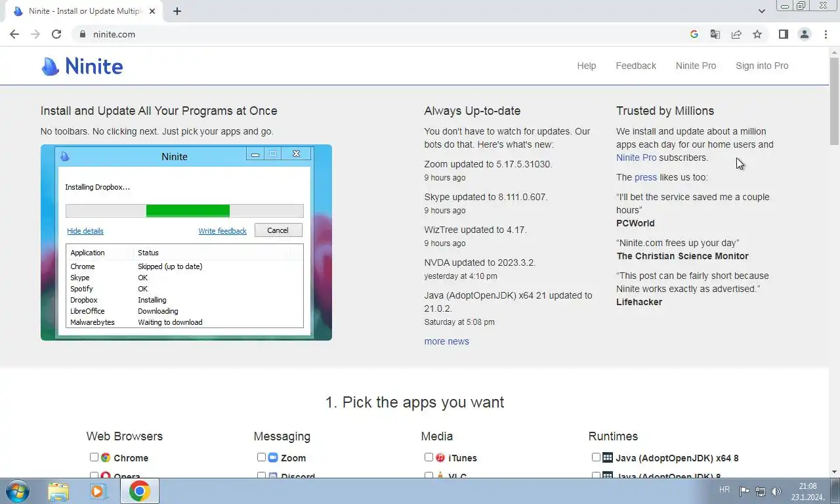Viewport: 840px width, 504px height.
Task: Click 'NVDA updated to 2023.3.2.' news text
Action: (480, 262)
